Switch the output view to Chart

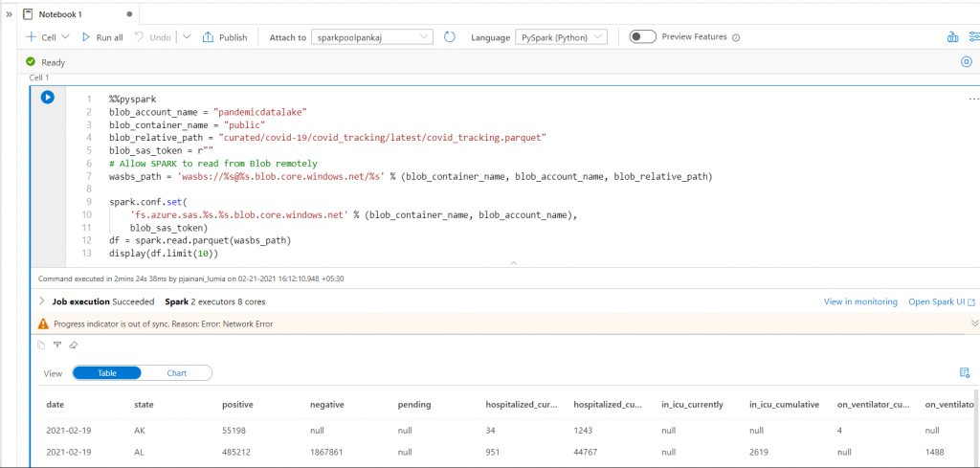click(177, 373)
